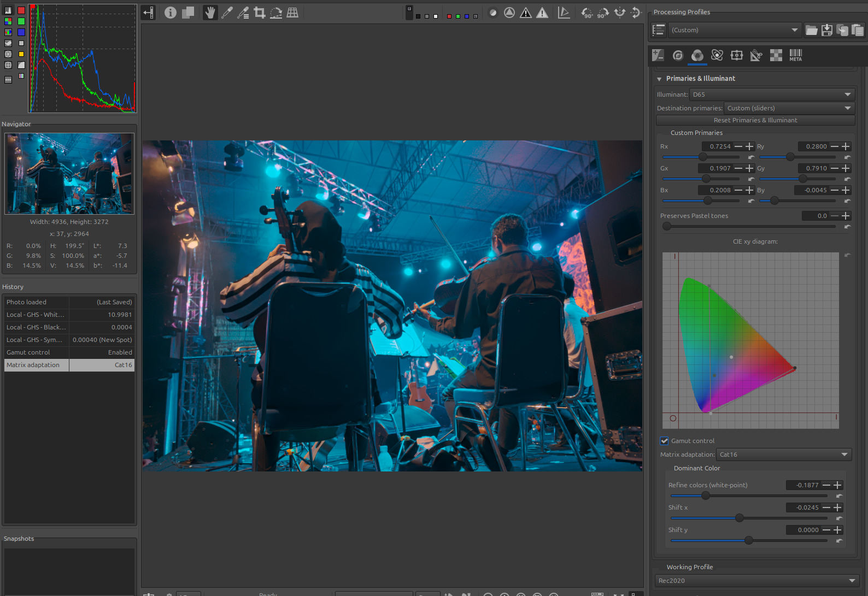Image resolution: width=868 pixels, height=596 pixels.
Task: Uncheck the Gamut control checkbox
Action: tap(665, 441)
